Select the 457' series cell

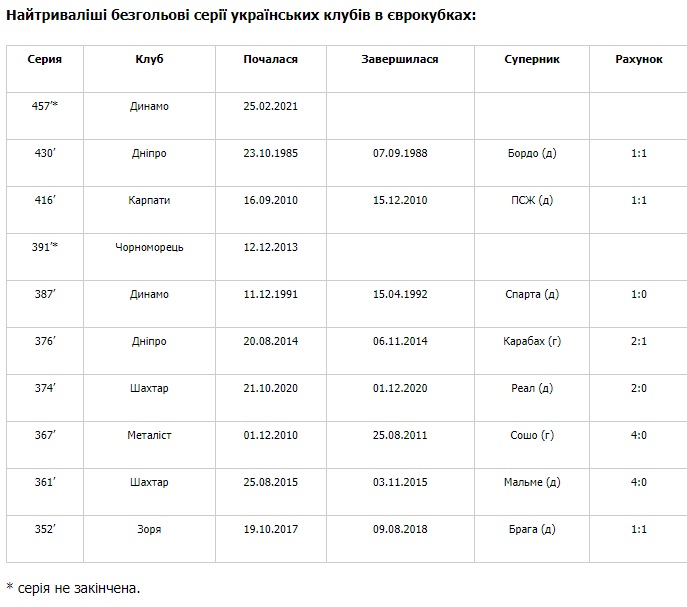click(44, 106)
